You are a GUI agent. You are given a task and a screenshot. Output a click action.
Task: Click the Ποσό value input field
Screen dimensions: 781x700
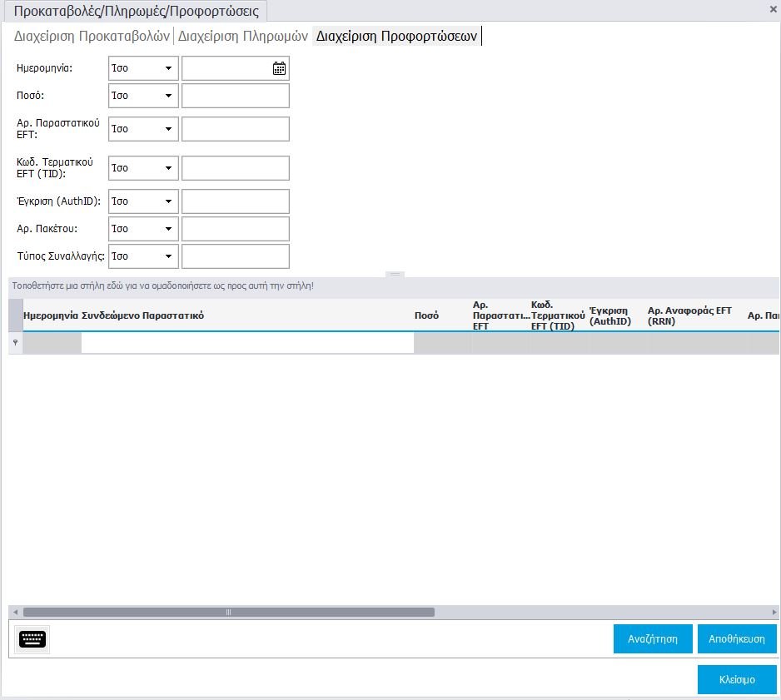click(x=236, y=96)
